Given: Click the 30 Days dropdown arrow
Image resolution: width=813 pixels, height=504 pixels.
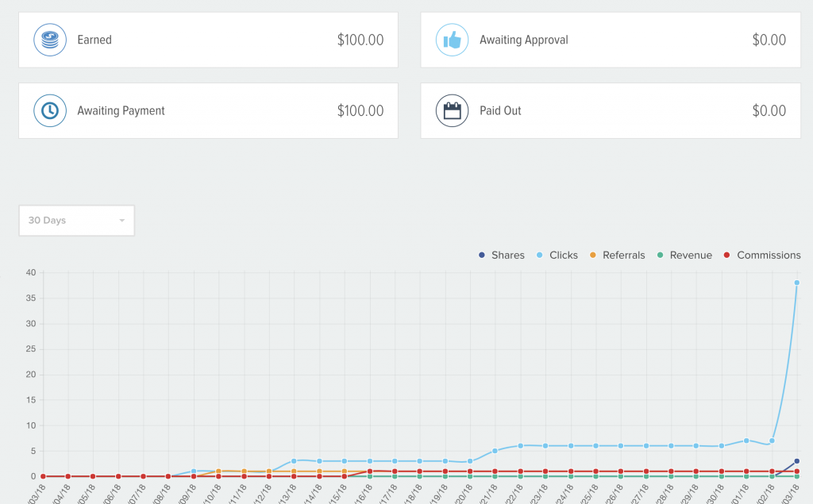Looking at the screenshot, I should (x=121, y=220).
